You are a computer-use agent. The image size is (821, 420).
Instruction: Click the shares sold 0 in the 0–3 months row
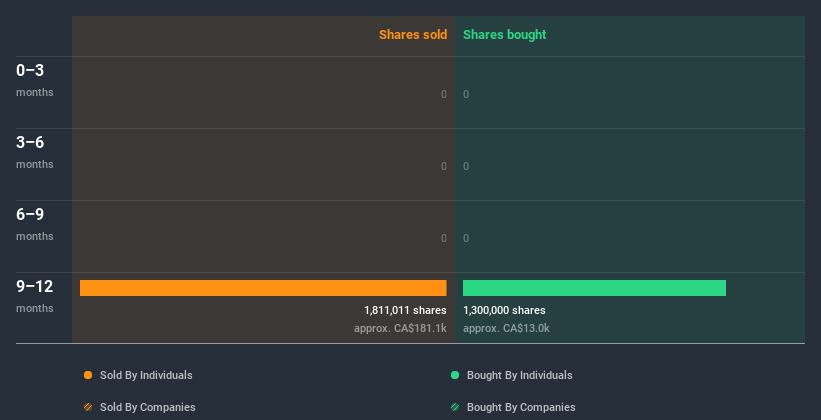[x=444, y=94]
